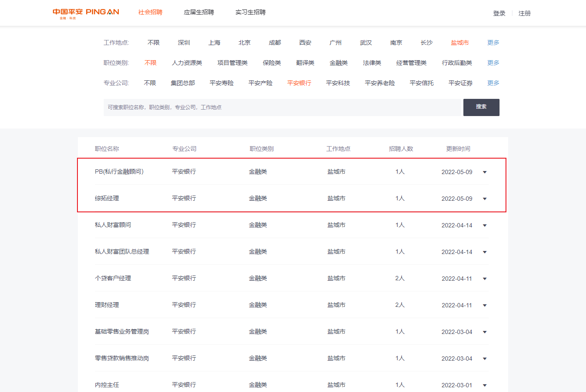Select the 社会招聘 tab
Screen dimensions: 586x392
[150, 12]
